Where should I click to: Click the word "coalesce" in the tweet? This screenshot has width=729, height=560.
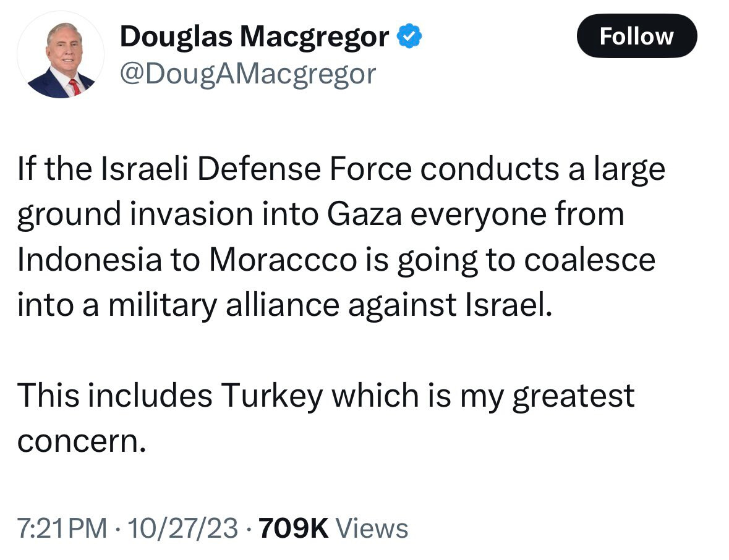pyautogui.click(x=589, y=260)
